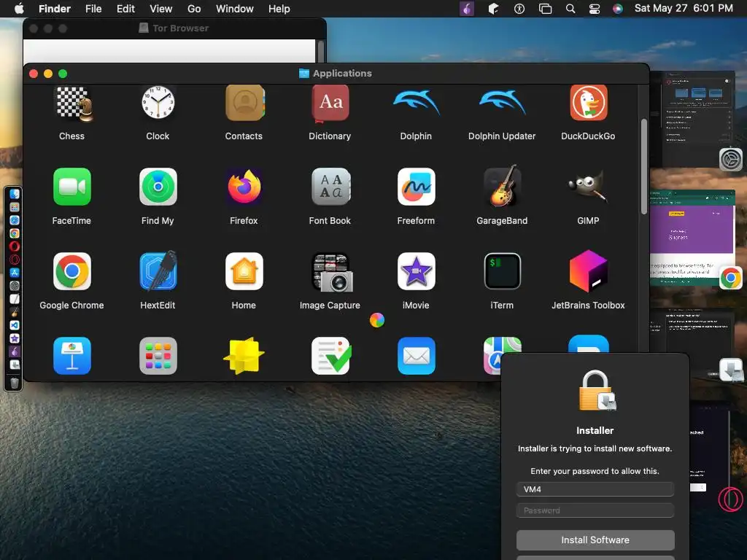Open the Apple menu
Viewport: 747px width, 560px height.
coord(19,9)
